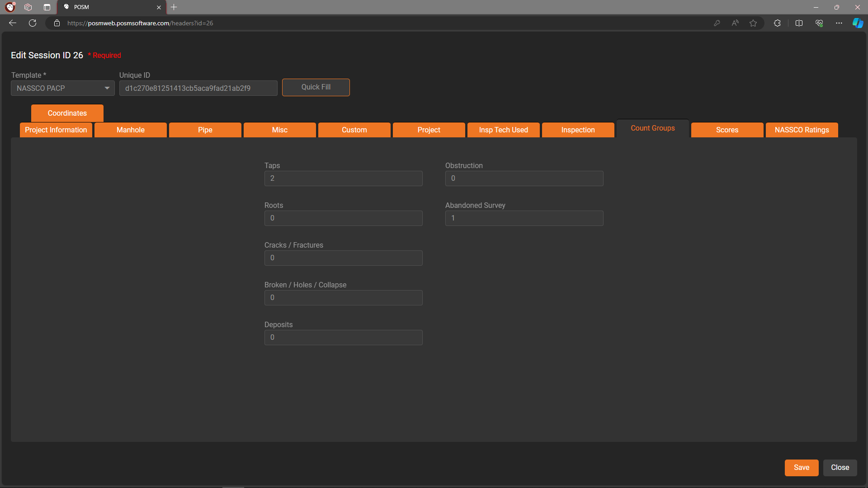Image resolution: width=868 pixels, height=488 pixels.
Task: Go to the Project tab
Action: coord(429,130)
